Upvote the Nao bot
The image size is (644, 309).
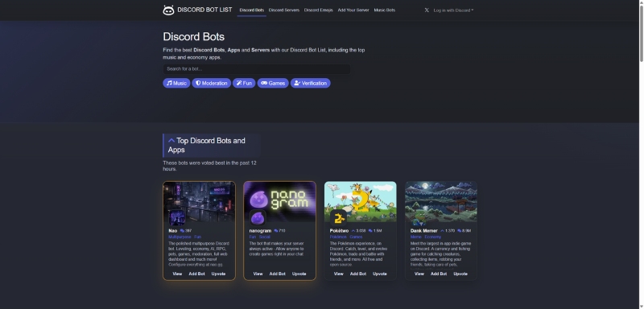(218, 274)
